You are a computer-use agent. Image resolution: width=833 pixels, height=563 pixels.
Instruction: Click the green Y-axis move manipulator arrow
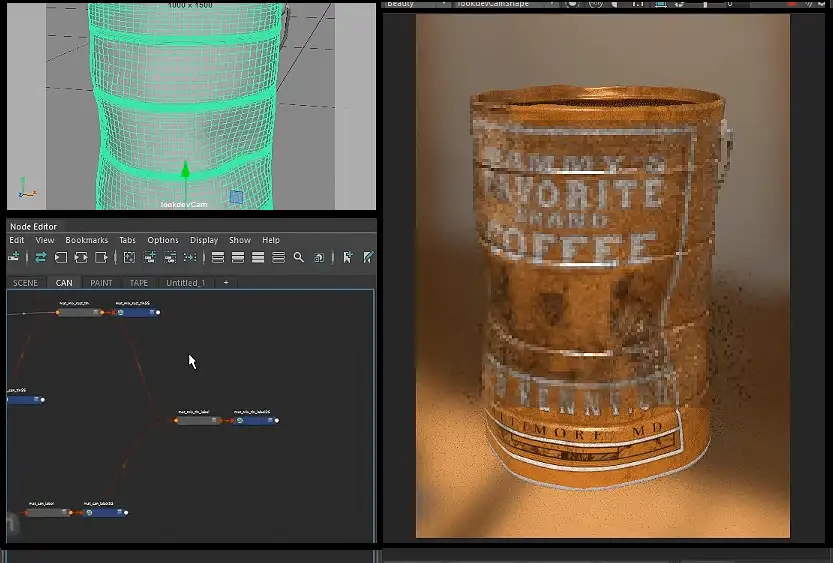coord(185,171)
